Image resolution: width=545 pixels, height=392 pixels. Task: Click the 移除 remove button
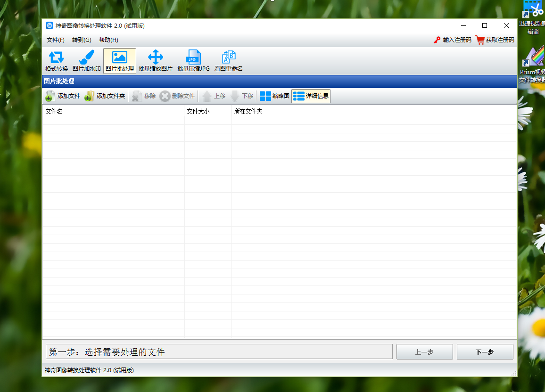tap(143, 96)
